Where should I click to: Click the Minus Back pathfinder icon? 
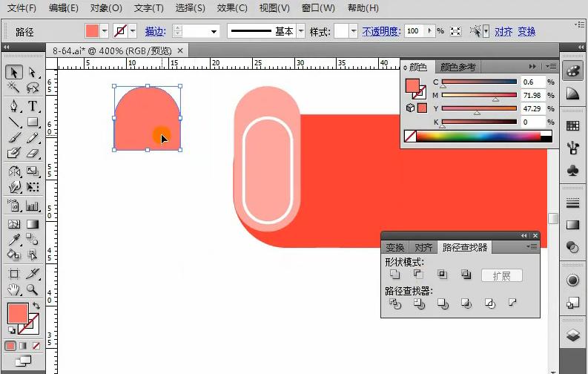[512, 302]
